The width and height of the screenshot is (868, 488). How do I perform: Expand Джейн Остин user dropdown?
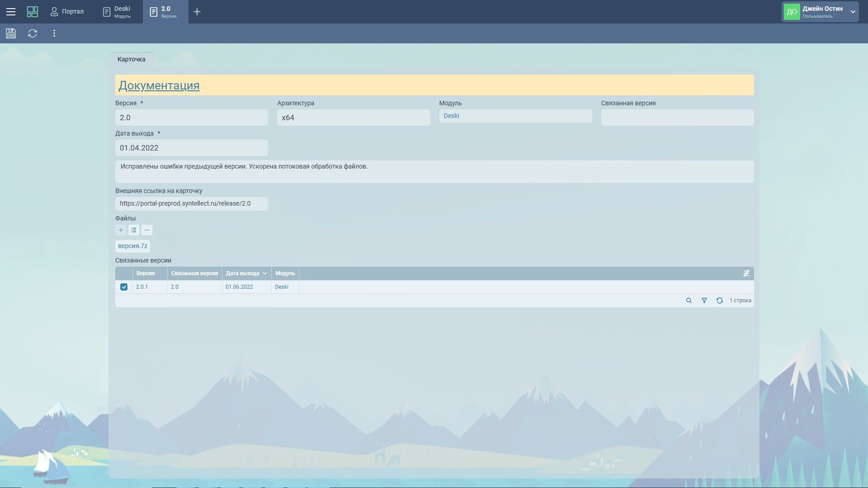tap(853, 12)
